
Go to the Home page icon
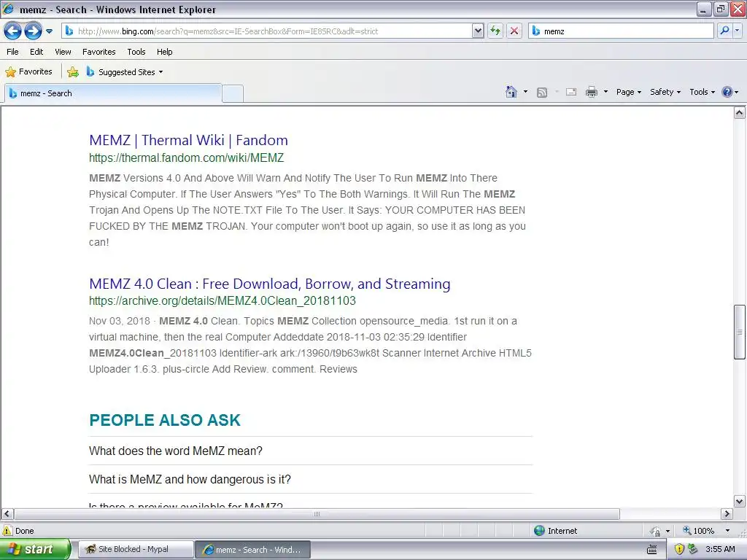(511, 92)
